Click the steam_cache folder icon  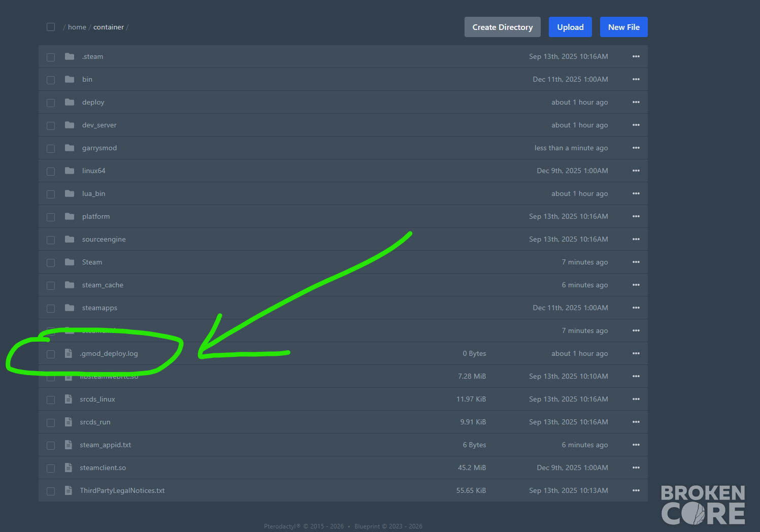(70, 285)
